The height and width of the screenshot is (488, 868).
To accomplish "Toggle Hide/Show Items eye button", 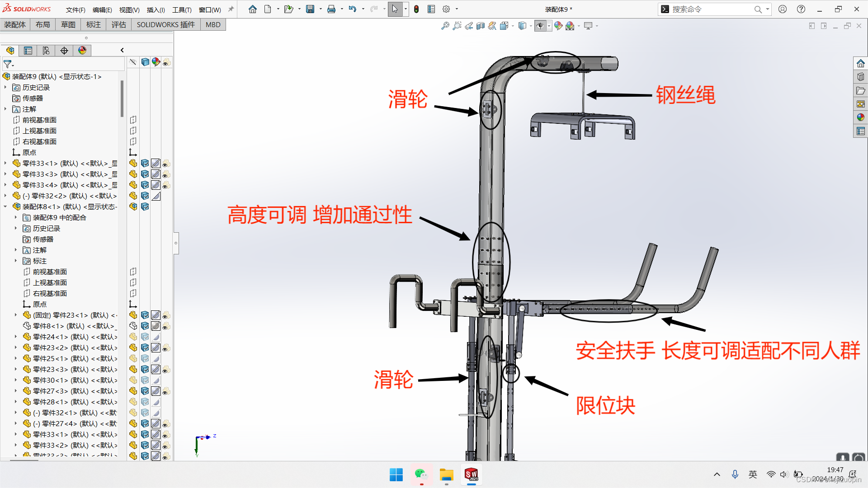I will click(540, 26).
